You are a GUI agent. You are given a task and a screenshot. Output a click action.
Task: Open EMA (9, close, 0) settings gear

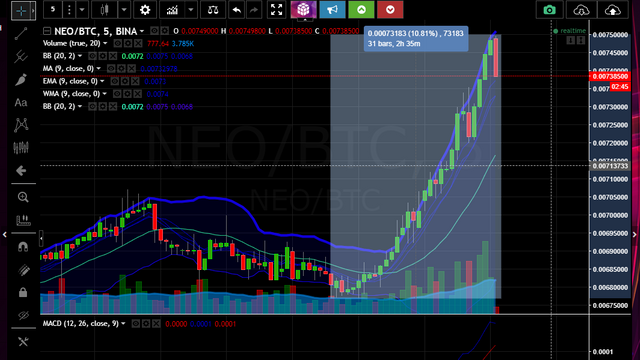[x=125, y=81]
